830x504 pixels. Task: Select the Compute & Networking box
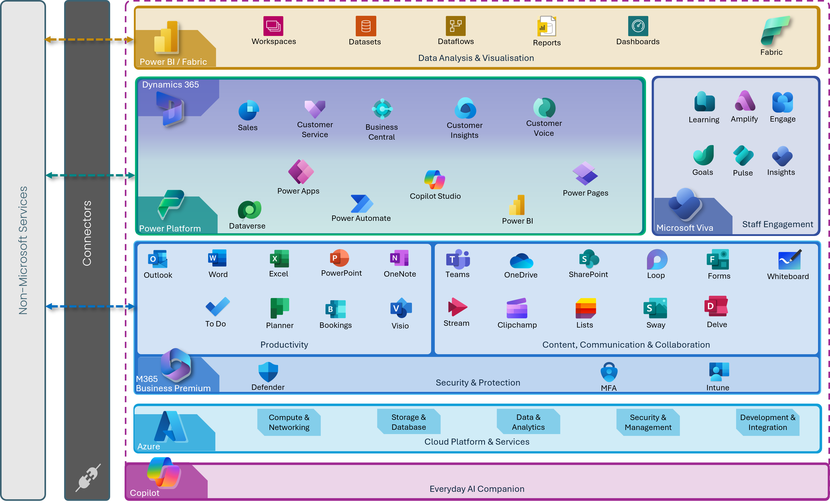[289, 422]
